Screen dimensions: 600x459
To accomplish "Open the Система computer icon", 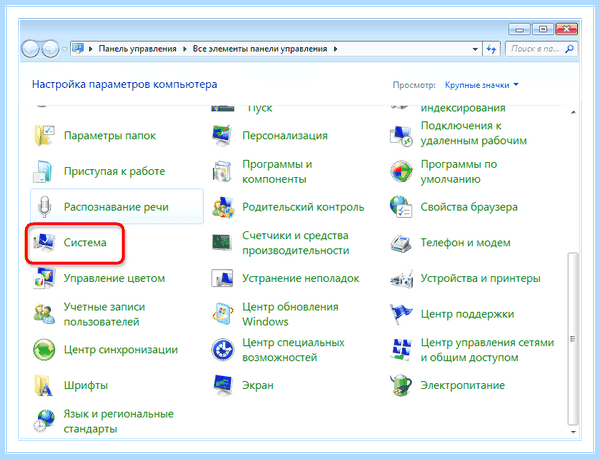I will (x=44, y=243).
